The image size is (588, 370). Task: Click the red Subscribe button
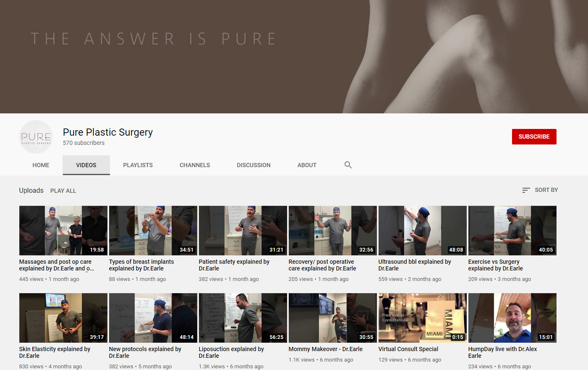coord(534,136)
